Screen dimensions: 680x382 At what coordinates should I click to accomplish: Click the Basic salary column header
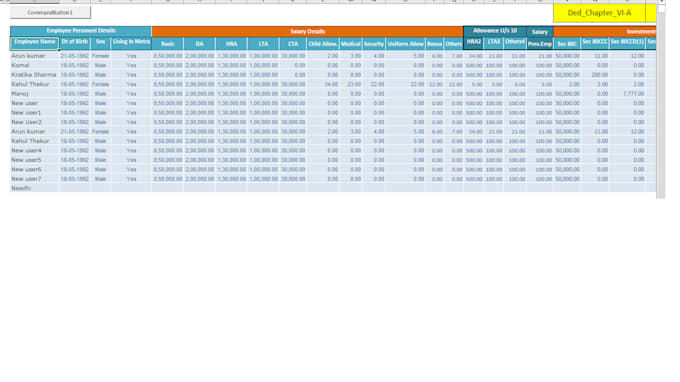click(x=167, y=44)
